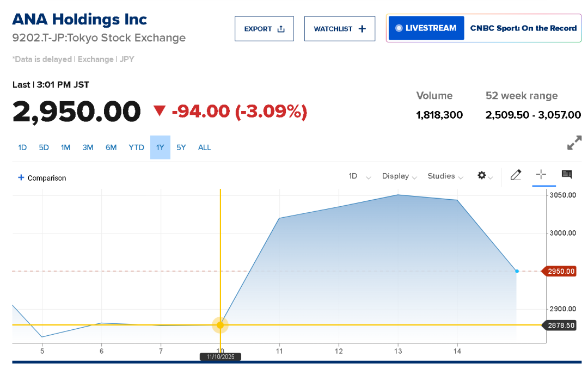Click the draw pencil tool icon

pyautogui.click(x=516, y=175)
